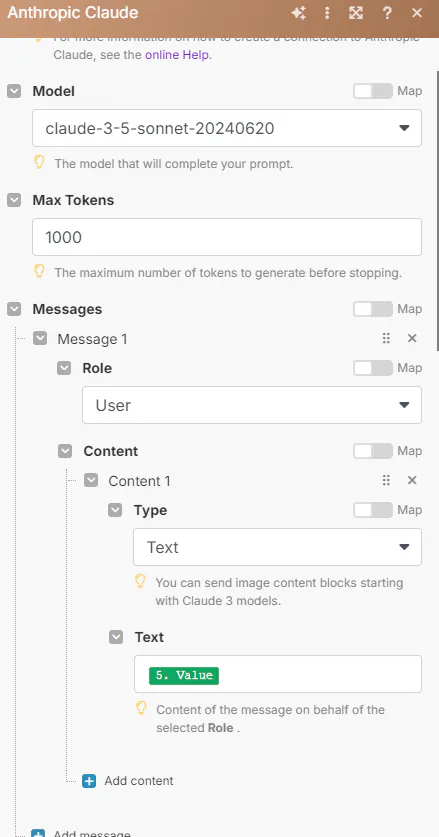
Task: Click the Max Tokens input field
Action: [227, 237]
